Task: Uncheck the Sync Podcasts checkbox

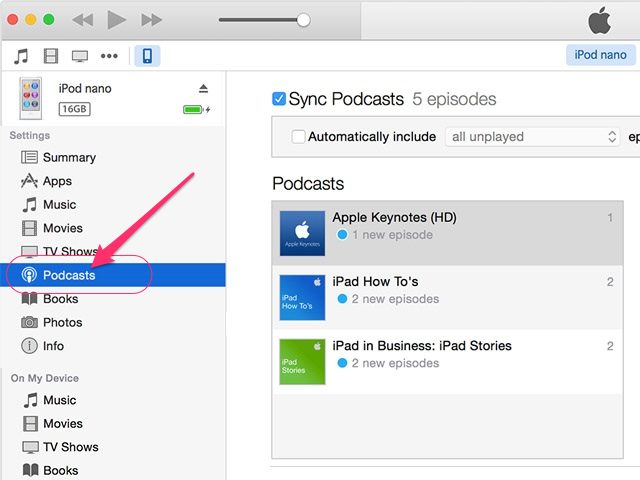Action: tap(279, 99)
